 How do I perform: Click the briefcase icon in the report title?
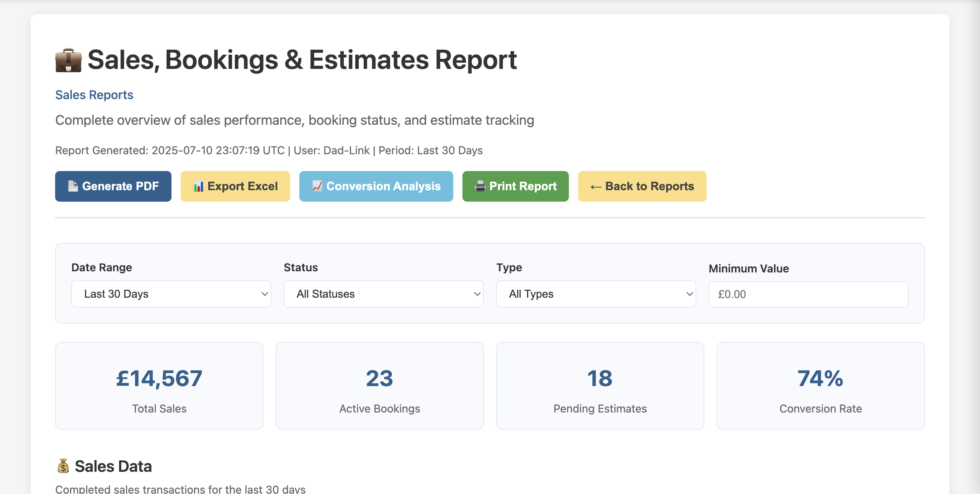click(68, 60)
